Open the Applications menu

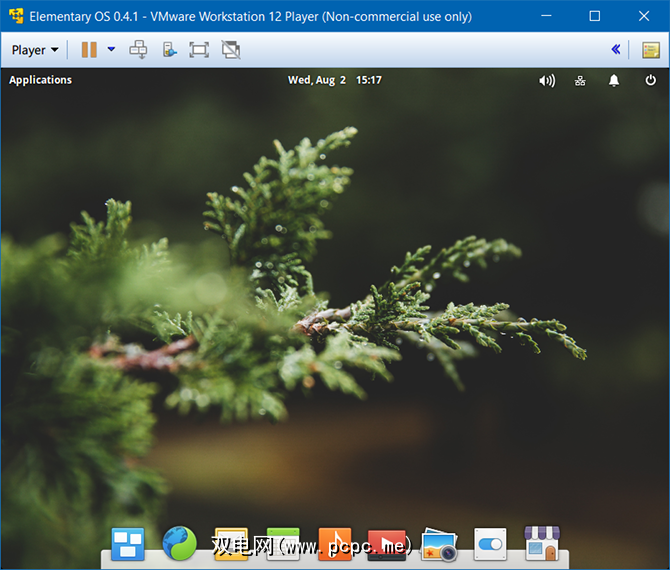coord(41,80)
